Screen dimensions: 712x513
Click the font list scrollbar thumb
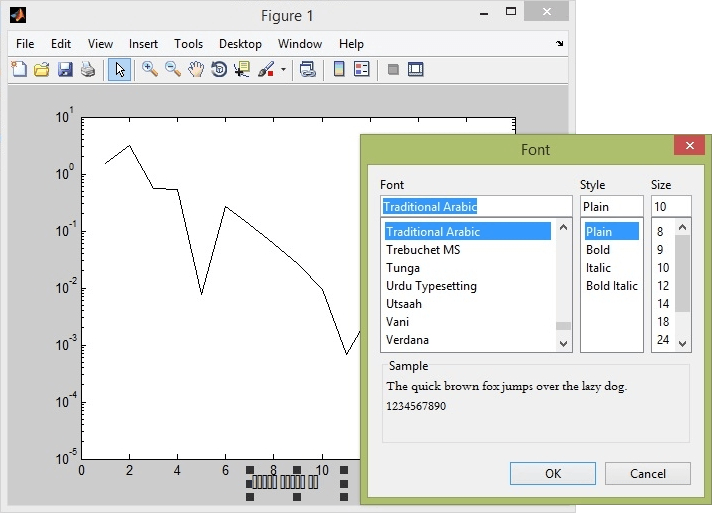click(x=564, y=326)
